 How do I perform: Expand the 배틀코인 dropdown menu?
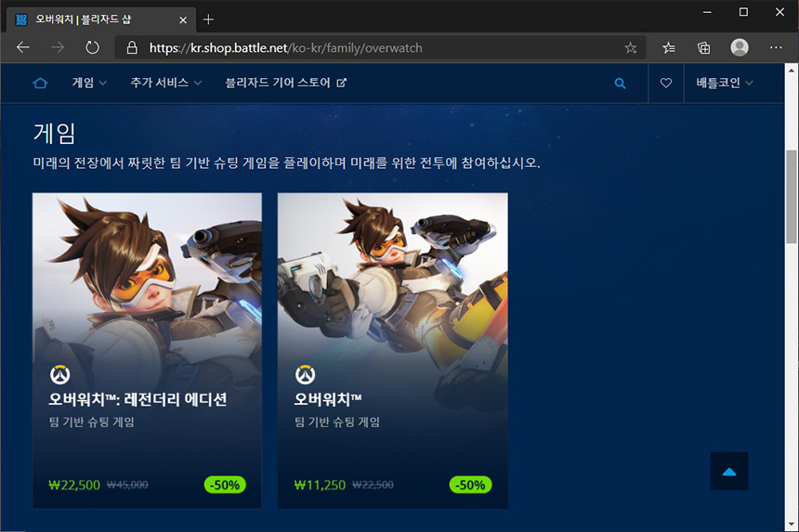click(x=725, y=83)
